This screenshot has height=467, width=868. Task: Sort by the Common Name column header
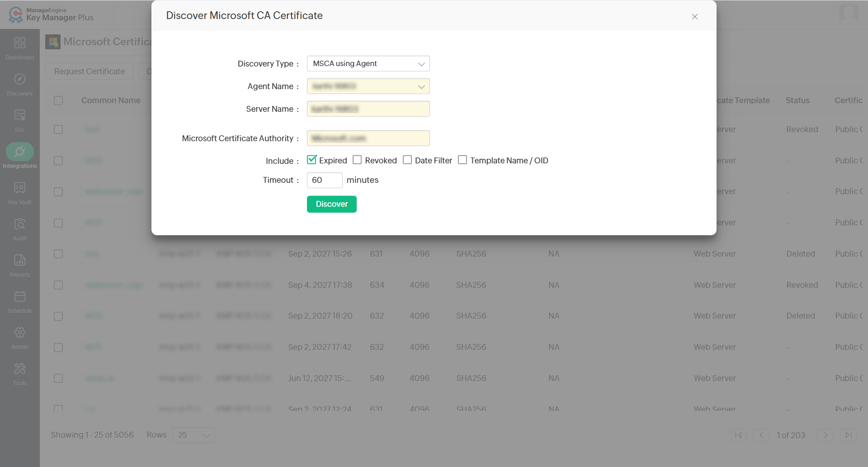(x=111, y=100)
